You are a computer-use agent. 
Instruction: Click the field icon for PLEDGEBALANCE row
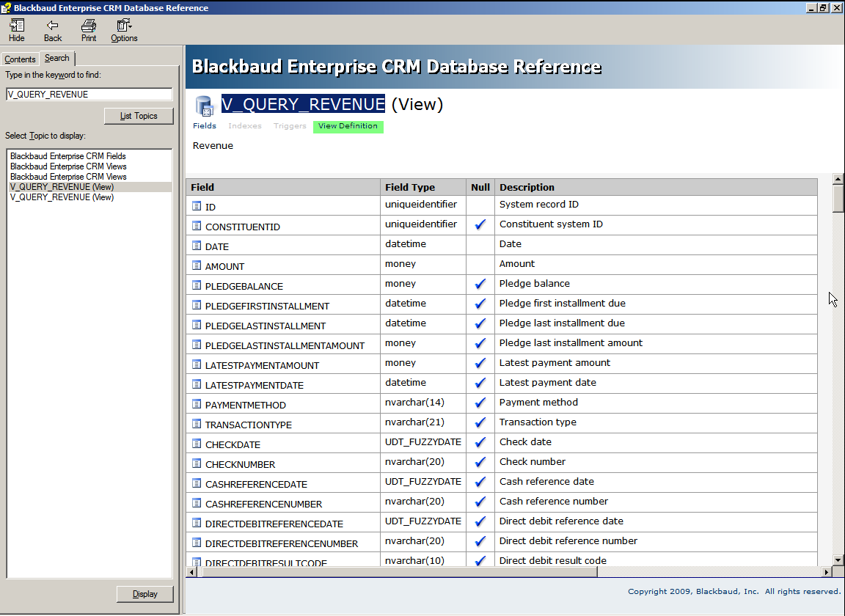197,285
